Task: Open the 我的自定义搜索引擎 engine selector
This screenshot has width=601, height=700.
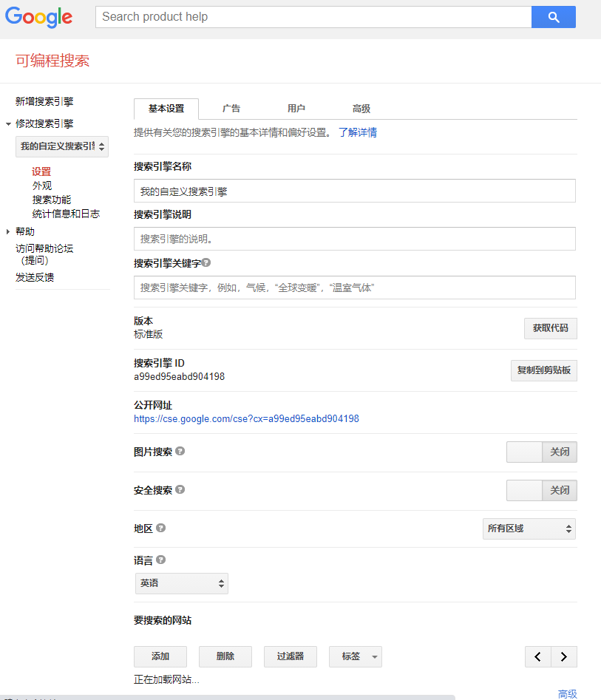Action: [62, 146]
